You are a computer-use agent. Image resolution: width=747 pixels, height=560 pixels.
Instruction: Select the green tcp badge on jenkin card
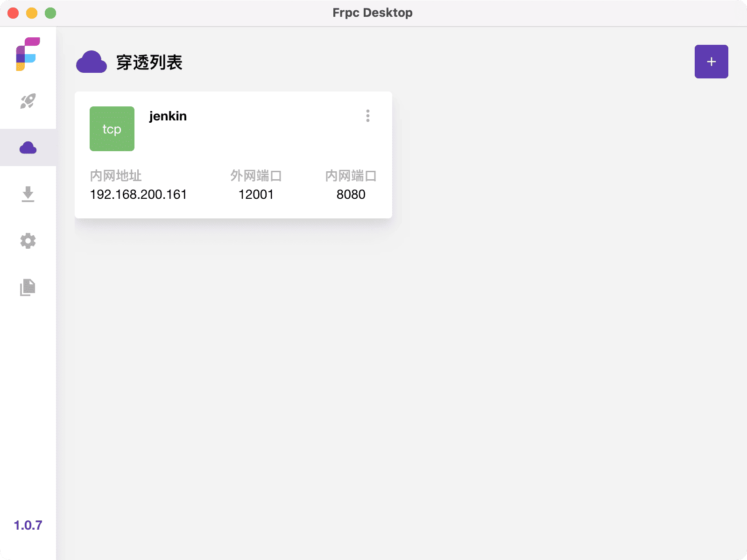[112, 129]
